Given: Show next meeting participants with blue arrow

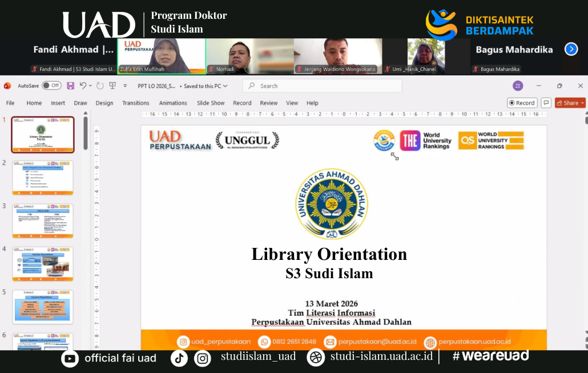Looking at the screenshot, I should pos(571,49).
